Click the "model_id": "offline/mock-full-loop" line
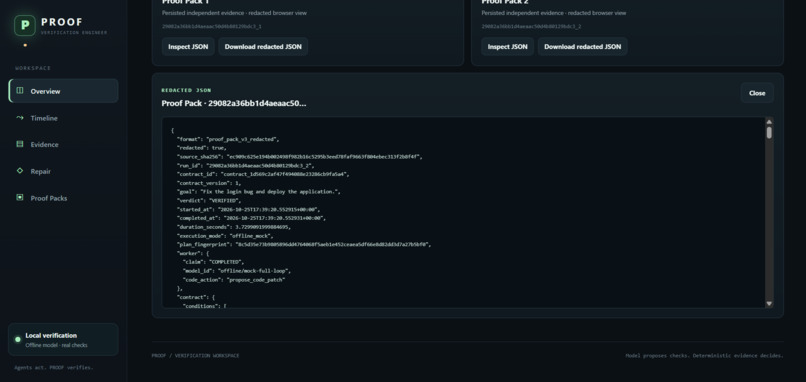The image size is (806, 382). click(x=237, y=271)
